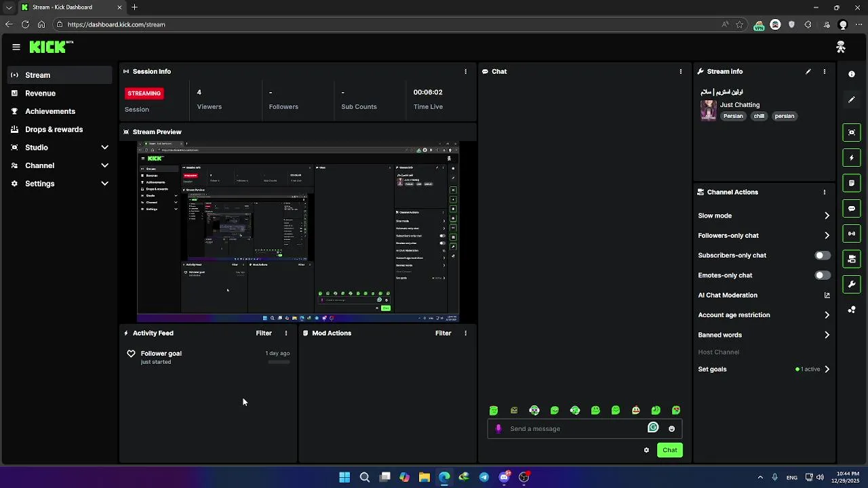Image resolution: width=868 pixels, height=488 pixels.
Task: Toggle the camera preview widget in right rail
Action: 852,259
